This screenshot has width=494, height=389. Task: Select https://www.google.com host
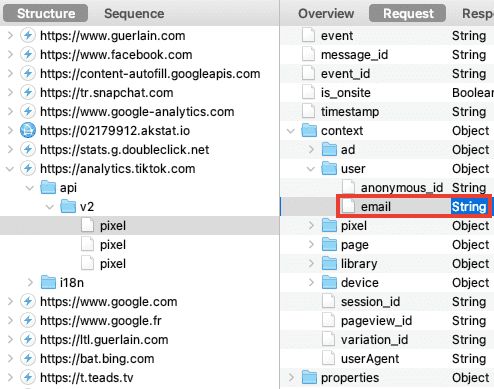point(109,302)
